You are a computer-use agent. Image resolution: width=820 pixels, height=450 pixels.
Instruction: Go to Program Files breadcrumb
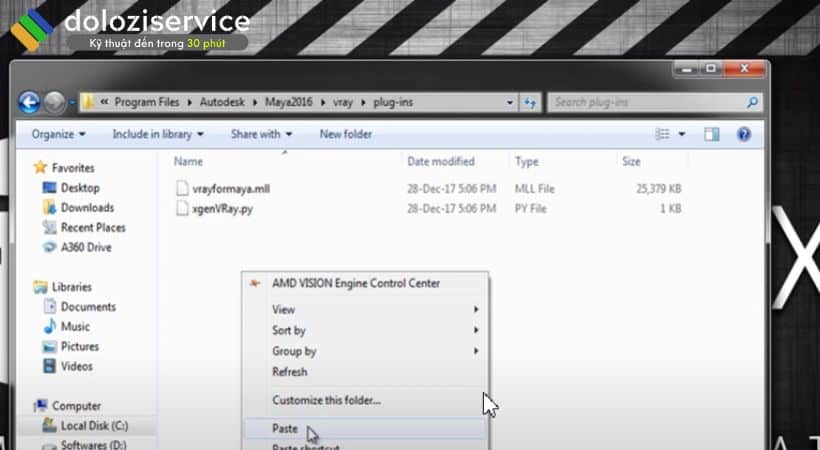pyautogui.click(x=147, y=103)
